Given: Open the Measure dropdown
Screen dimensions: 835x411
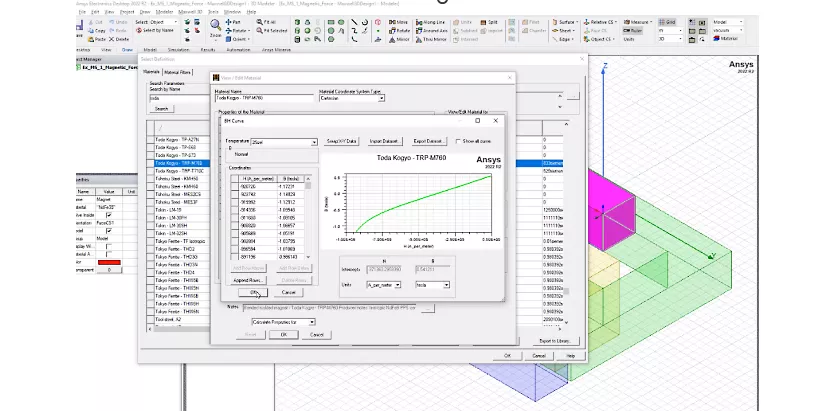Looking at the screenshot, I should pos(637,22).
